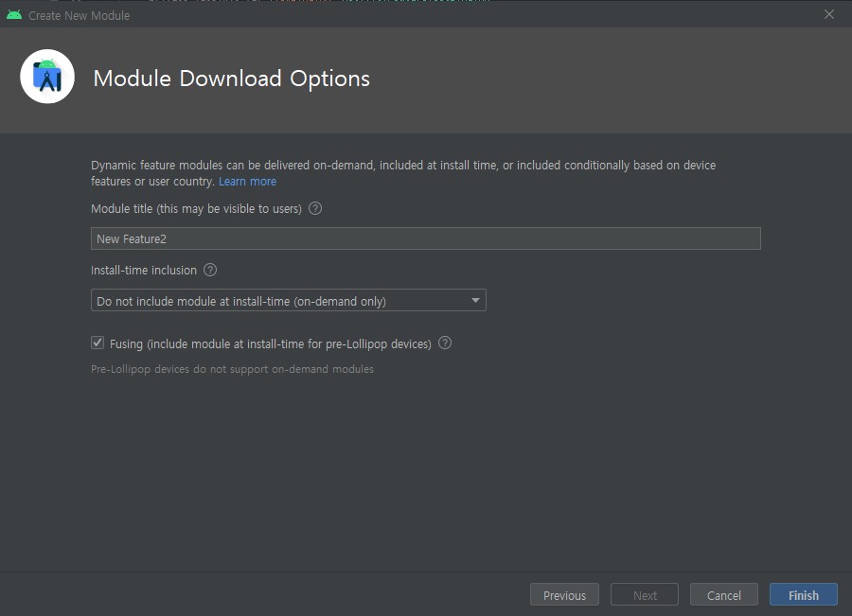Toggle the Fusing pre-Lollipop checkbox
Image resolution: width=852 pixels, height=616 pixels.
tap(98, 343)
